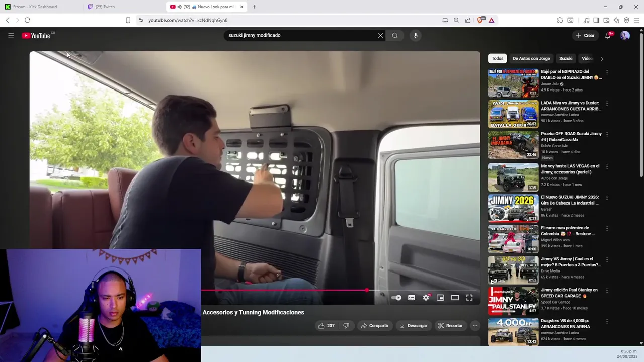The width and height of the screenshot is (644, 362).
Task: Open the video player settings gear
Action: pyautogui.click(x=426, y=298)
